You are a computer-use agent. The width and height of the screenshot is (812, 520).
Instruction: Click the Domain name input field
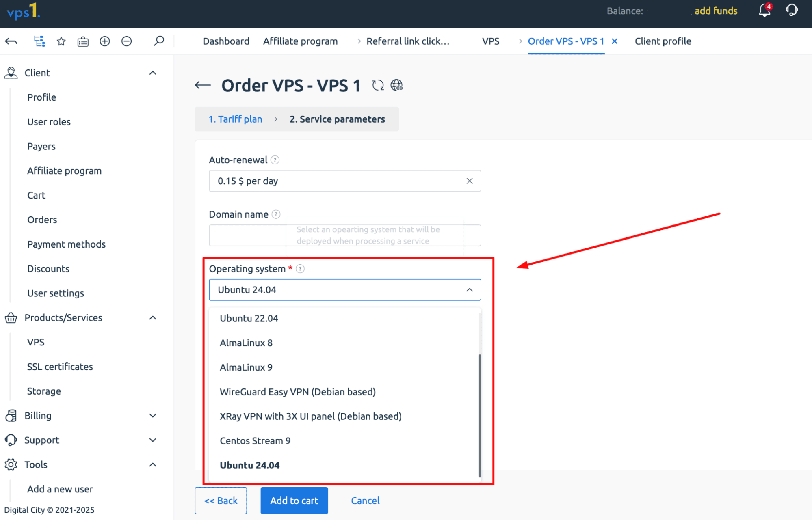click(345, 235)
